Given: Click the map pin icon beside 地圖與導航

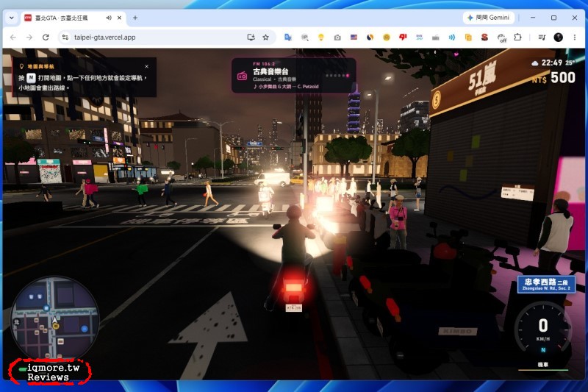Looking at the screenshot, I should [x=21, y=66].
